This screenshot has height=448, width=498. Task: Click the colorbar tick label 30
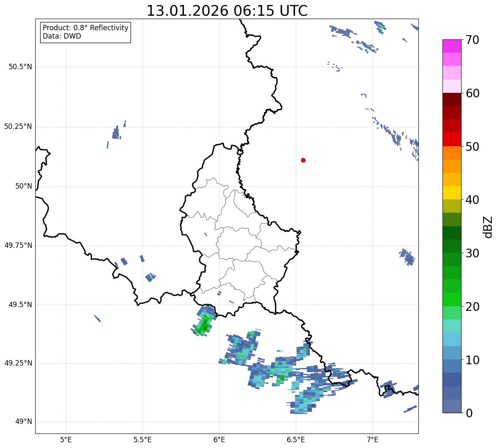point(472,253)
